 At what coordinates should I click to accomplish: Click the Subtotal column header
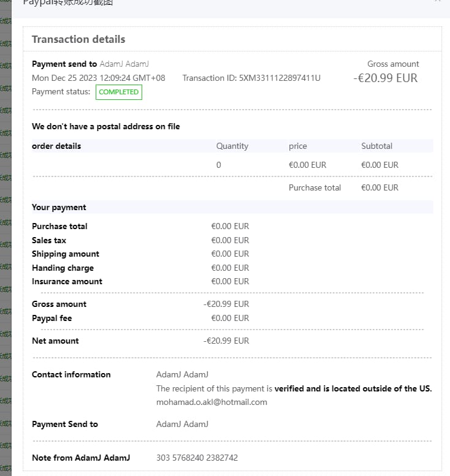376,146
